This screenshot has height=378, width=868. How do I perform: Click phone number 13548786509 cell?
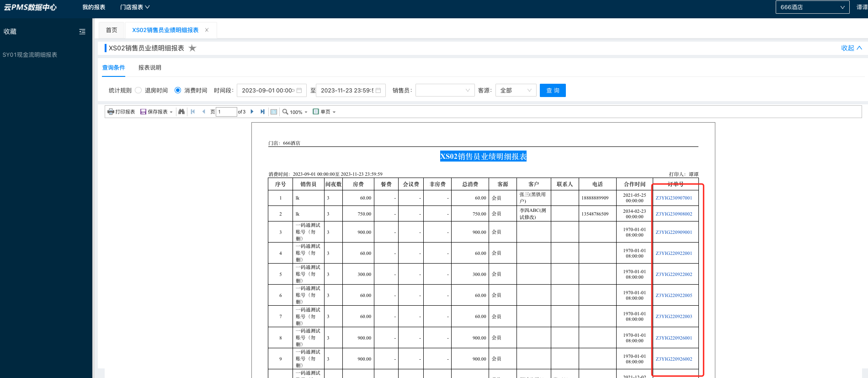click(597, 214)
